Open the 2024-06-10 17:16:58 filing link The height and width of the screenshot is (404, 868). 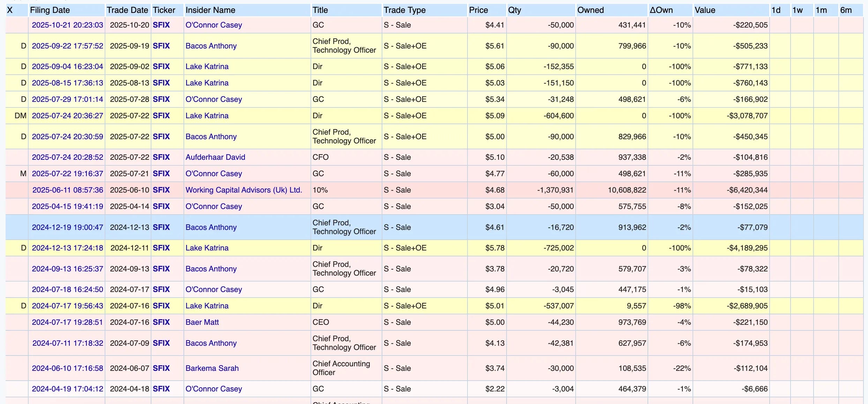click(x=68, y=368)
